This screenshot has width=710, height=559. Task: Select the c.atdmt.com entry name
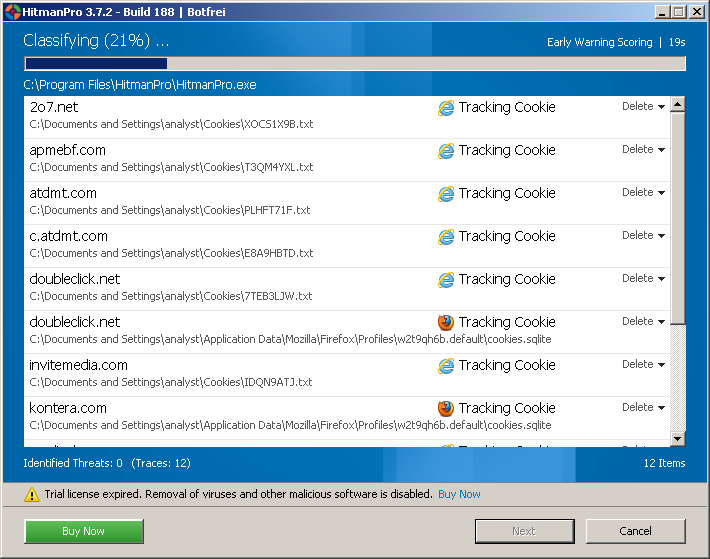68,236
